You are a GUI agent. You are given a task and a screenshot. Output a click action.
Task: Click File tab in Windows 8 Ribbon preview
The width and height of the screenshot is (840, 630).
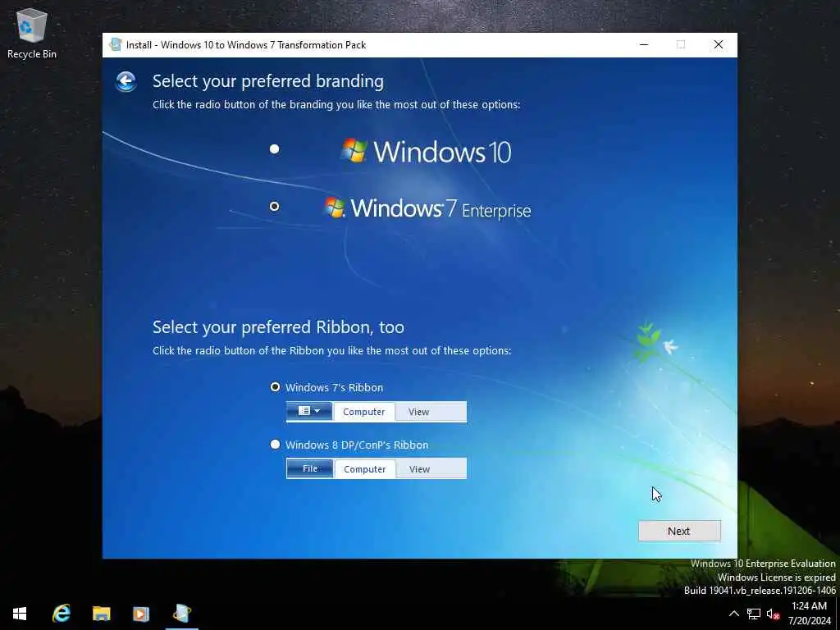309,468
